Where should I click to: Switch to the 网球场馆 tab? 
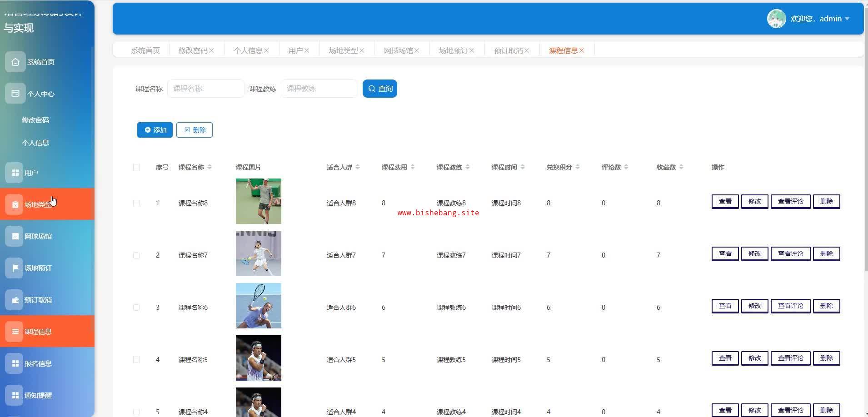click(399, 50)
